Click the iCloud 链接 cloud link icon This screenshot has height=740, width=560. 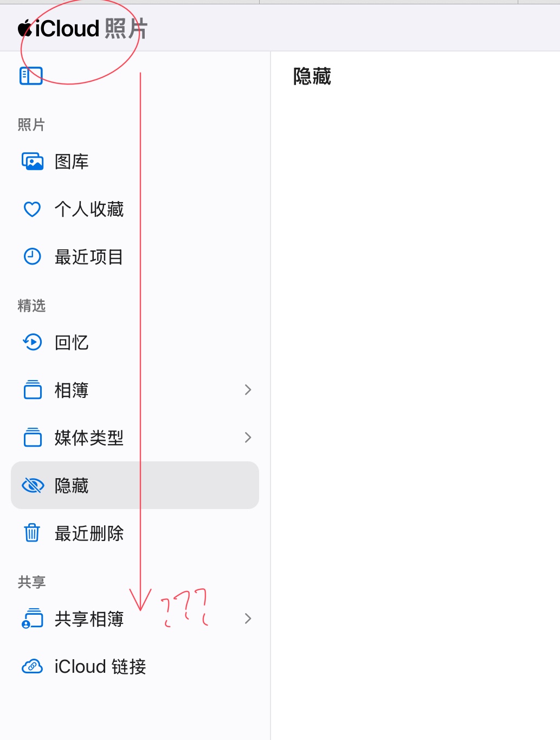33,666
